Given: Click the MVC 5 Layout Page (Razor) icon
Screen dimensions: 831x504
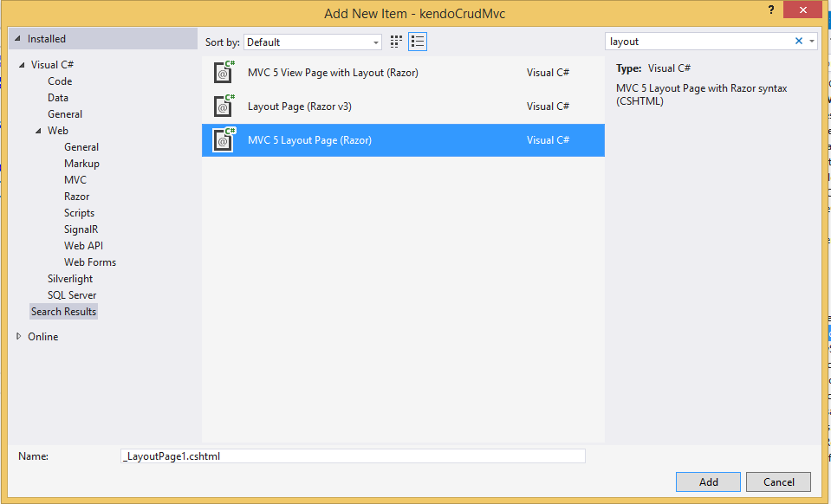Looking at the screenshot, I should coord(224,139).
